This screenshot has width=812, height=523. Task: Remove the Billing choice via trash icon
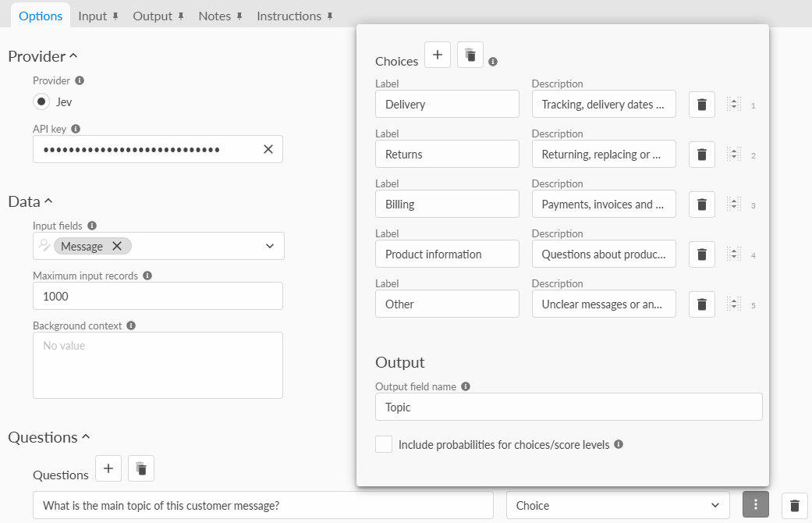click(x=702, y=205)
